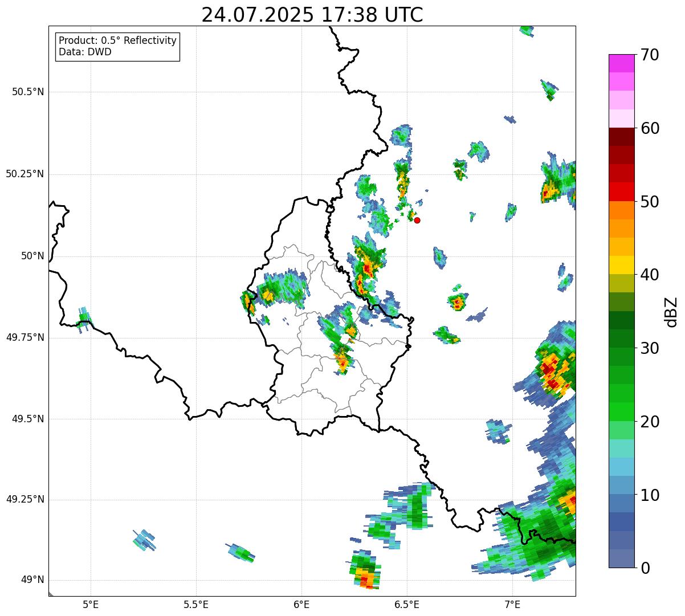The height and width of the screenshot is (616, 685).
Task: Click the colorbar '20' tick label
Action: click(x=650, y=422)
